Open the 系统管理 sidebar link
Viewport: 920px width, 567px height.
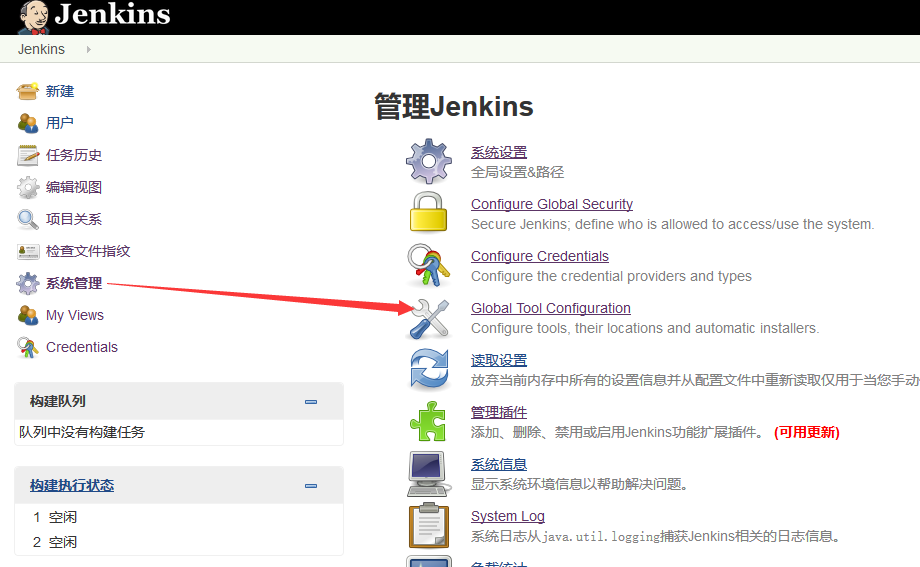[x=74, y=284]
